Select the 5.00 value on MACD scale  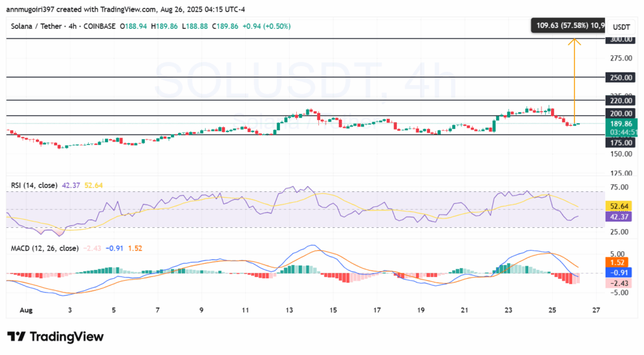click(618, 254)
